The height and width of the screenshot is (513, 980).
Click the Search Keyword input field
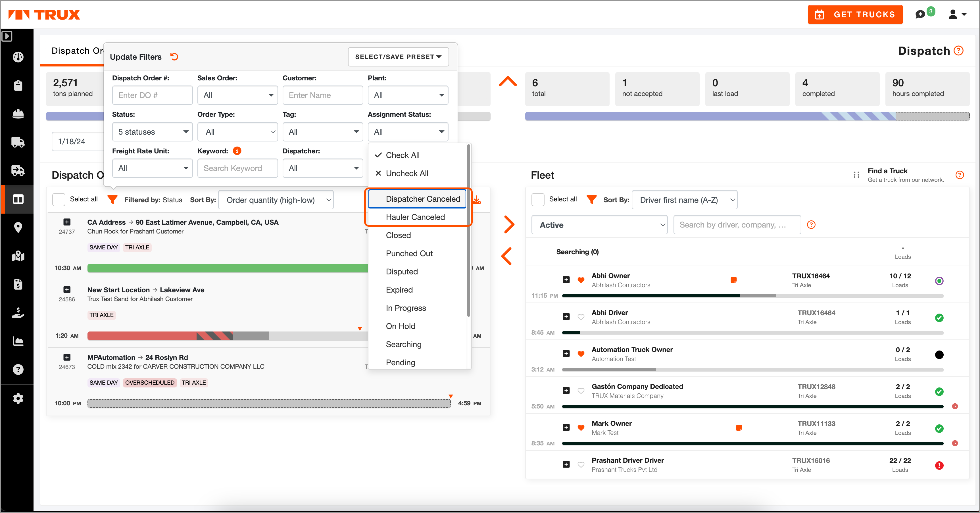pos(238,168)
